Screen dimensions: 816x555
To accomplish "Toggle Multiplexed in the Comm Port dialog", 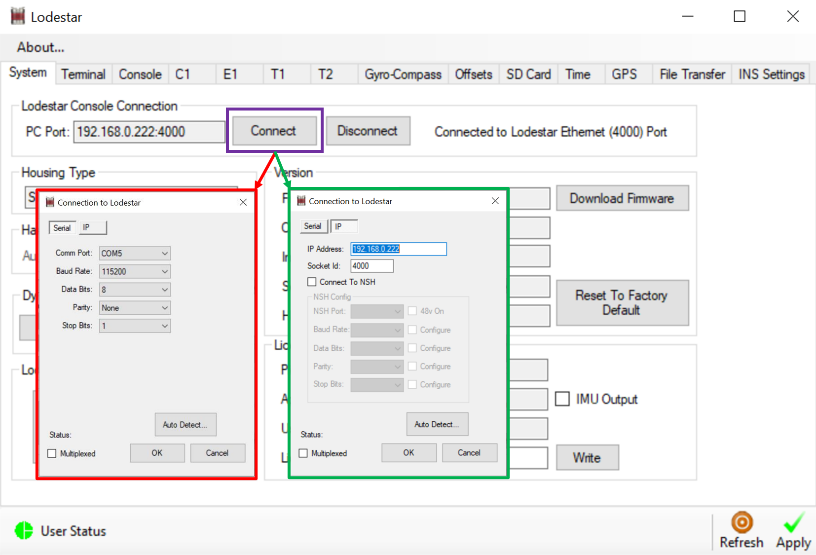I will tap(52, 453).
